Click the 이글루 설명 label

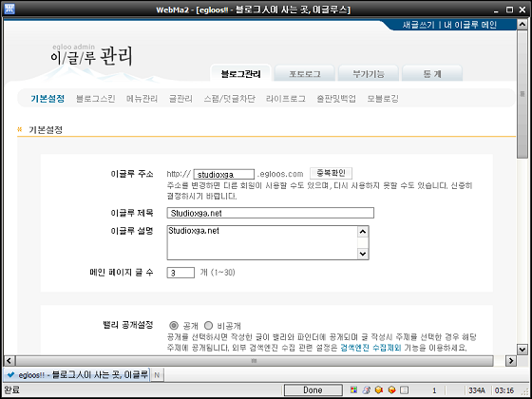[132, 231]
